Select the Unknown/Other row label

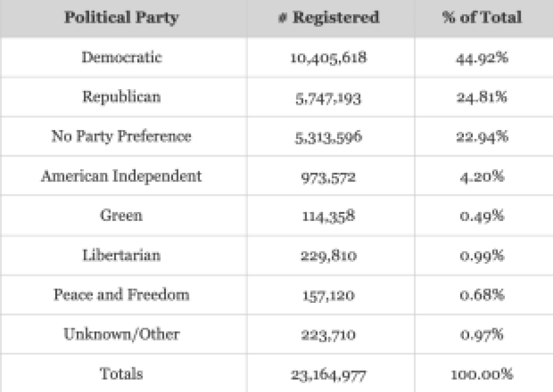coord(122,334)
